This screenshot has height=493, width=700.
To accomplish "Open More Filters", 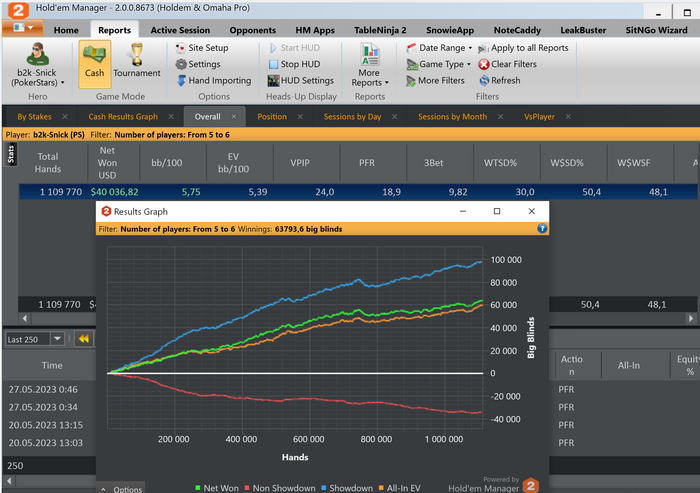I will click(435, 80).
